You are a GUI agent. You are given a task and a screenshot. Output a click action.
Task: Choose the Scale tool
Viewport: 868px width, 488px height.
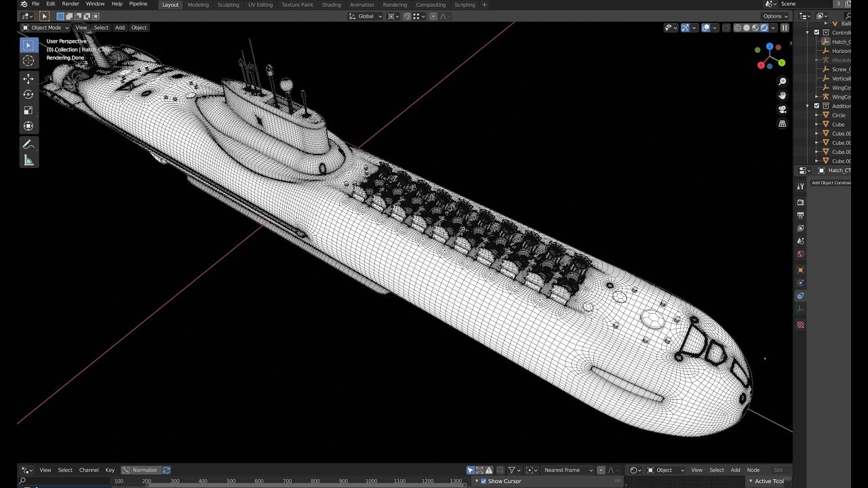28,110
